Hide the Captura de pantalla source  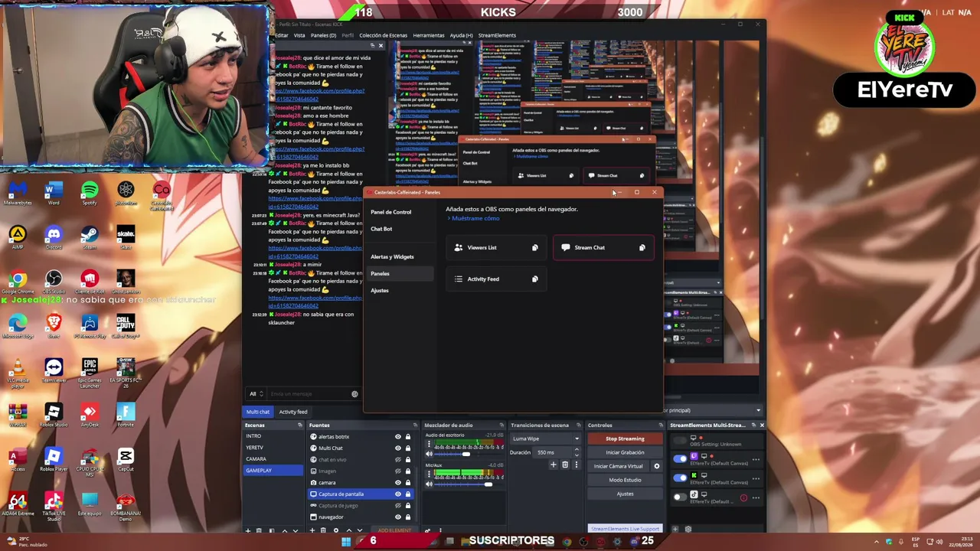397,494
